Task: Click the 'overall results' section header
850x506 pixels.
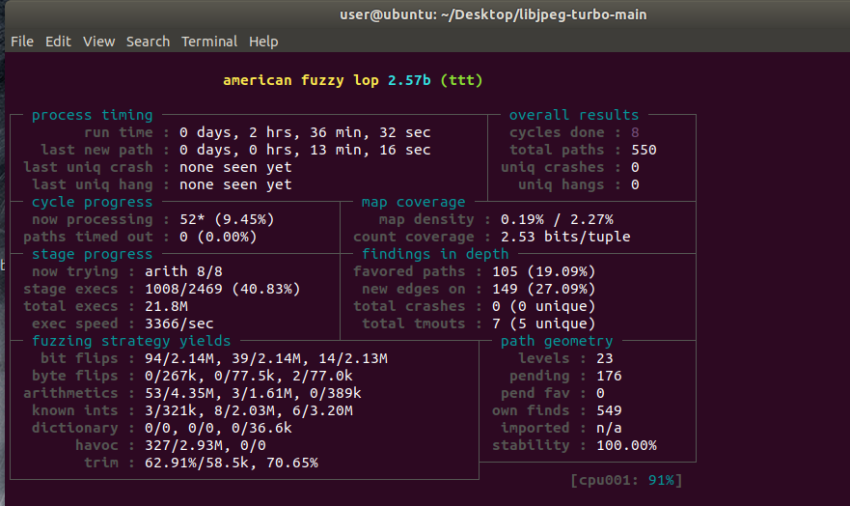Action: click(574, 115)
